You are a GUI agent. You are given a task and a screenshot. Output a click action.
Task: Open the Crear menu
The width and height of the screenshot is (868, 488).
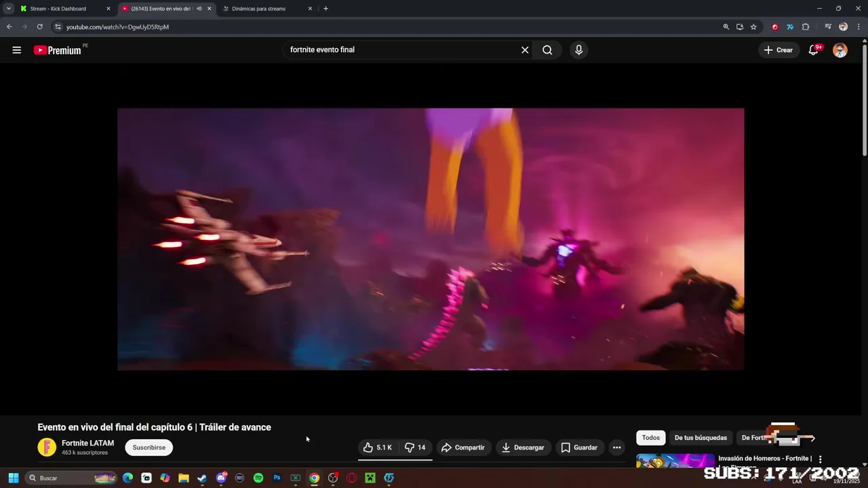coord(778,50)
